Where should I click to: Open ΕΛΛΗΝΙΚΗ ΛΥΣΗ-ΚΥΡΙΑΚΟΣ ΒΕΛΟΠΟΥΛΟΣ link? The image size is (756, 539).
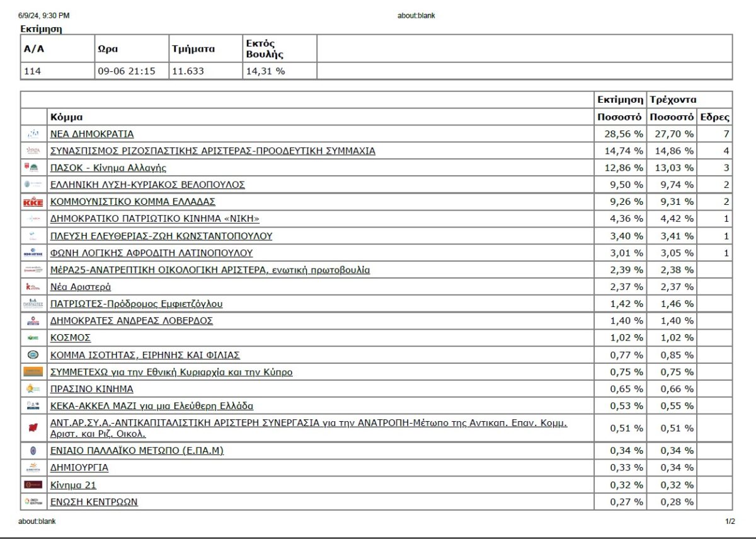click(x=147, y=185)
